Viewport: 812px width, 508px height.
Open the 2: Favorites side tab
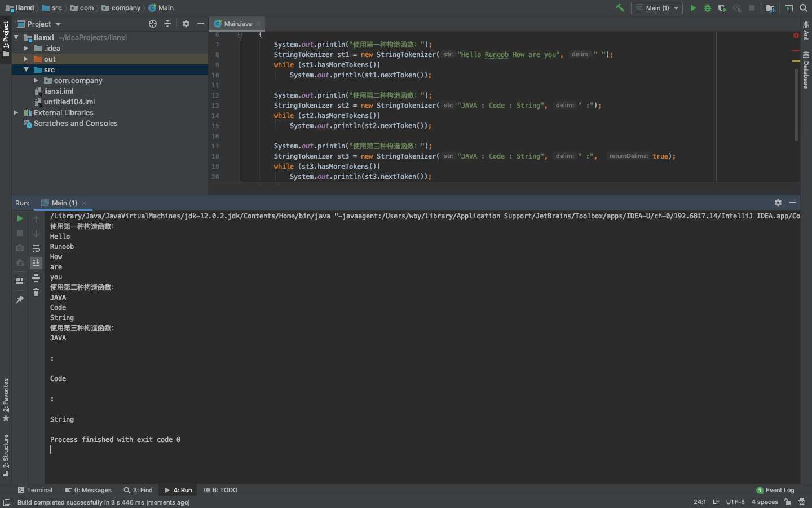pyautogui.click(x=6, y=400)
